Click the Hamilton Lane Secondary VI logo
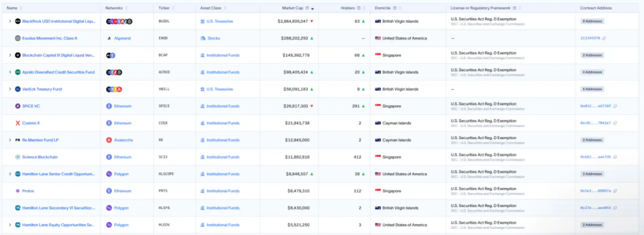 (18, 208)
